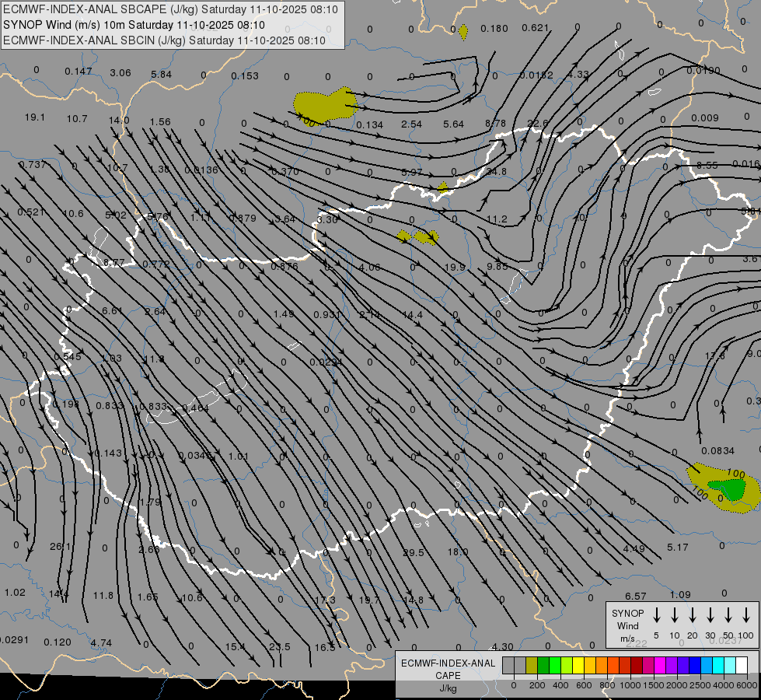Pick the 100 m/s wind arrow symbol

(x=746, y=615)
